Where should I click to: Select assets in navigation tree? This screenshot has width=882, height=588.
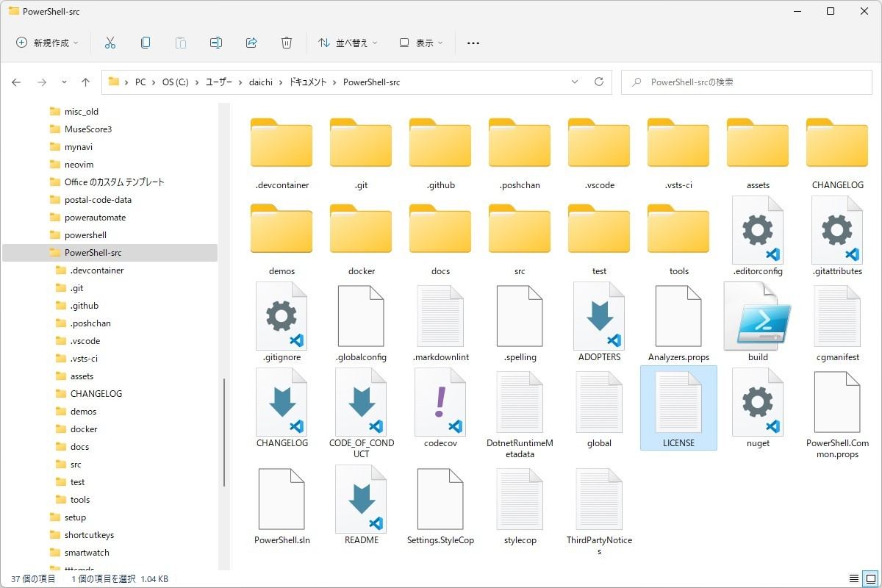click(x=82, y=376)
